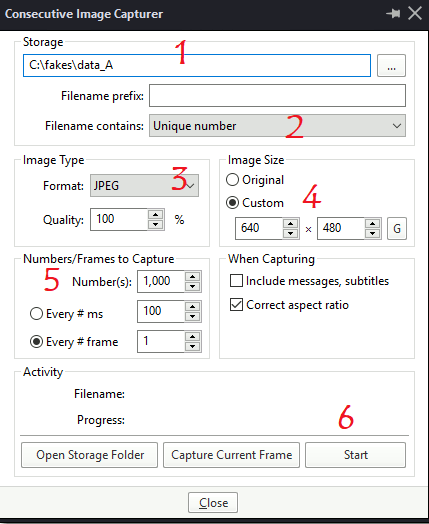Pin the Consecutive Image Capturer window
429x524 pixels.
click(393, 14)
